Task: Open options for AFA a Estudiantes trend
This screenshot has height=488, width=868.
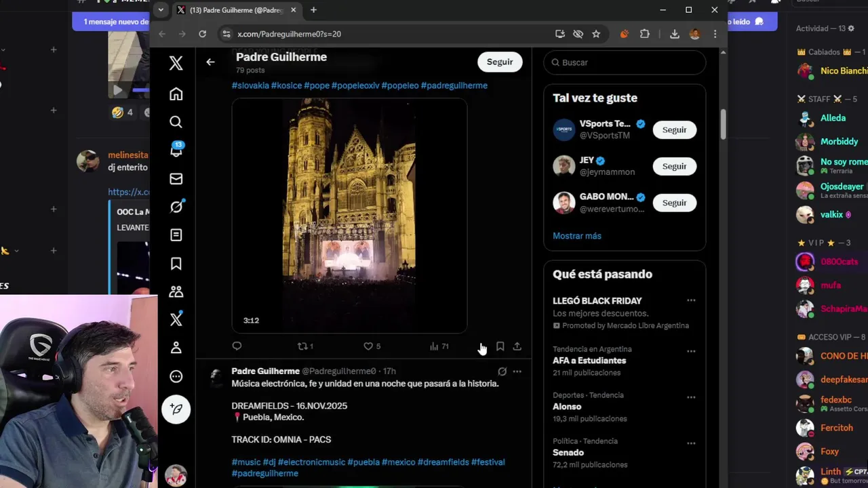Action: (x=691, y=351)
